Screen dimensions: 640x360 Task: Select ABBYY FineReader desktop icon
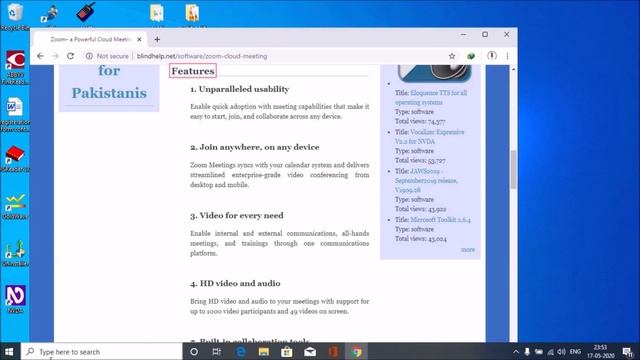pos(15,67)
